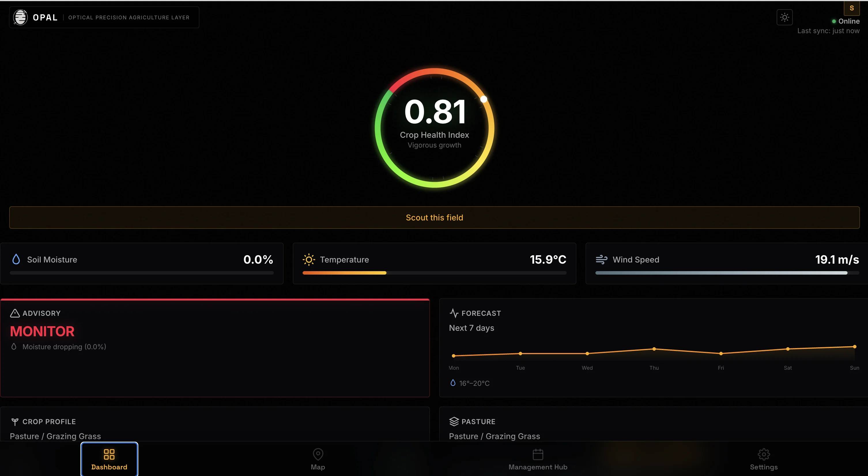Click the CROP PROFILE card heading

[49, 422]
